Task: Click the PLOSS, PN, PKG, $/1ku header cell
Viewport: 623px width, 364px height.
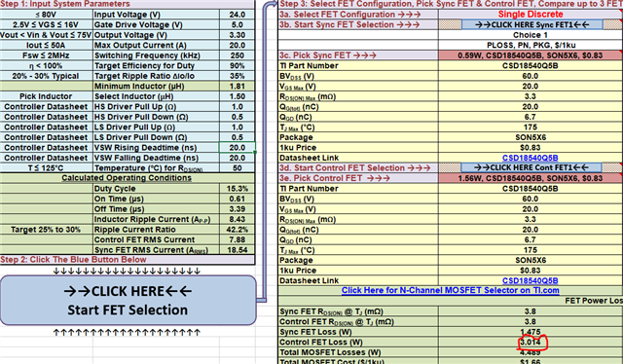Action: [x=531, y=46]
